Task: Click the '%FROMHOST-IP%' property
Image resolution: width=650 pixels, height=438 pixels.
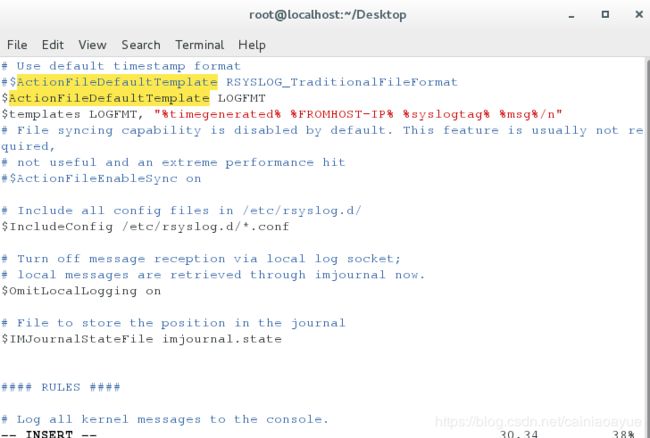Action: [342, 114]
